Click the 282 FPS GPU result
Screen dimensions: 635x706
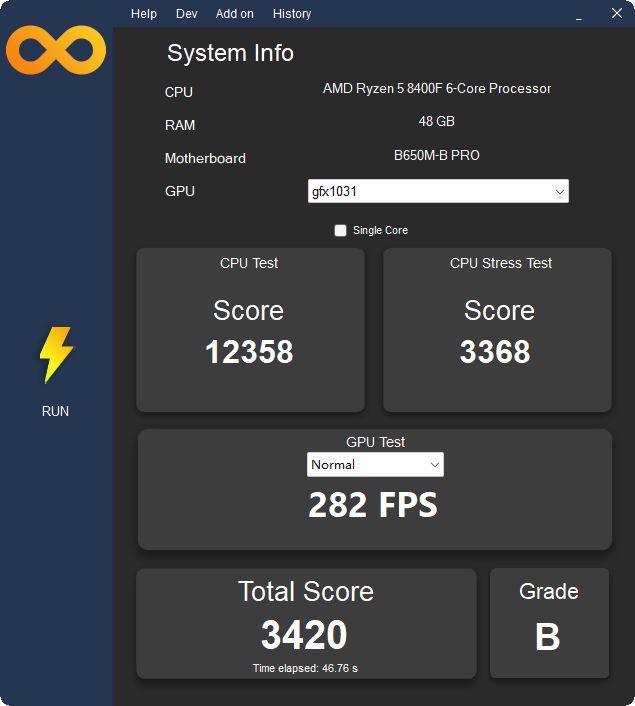coord(373,506)
